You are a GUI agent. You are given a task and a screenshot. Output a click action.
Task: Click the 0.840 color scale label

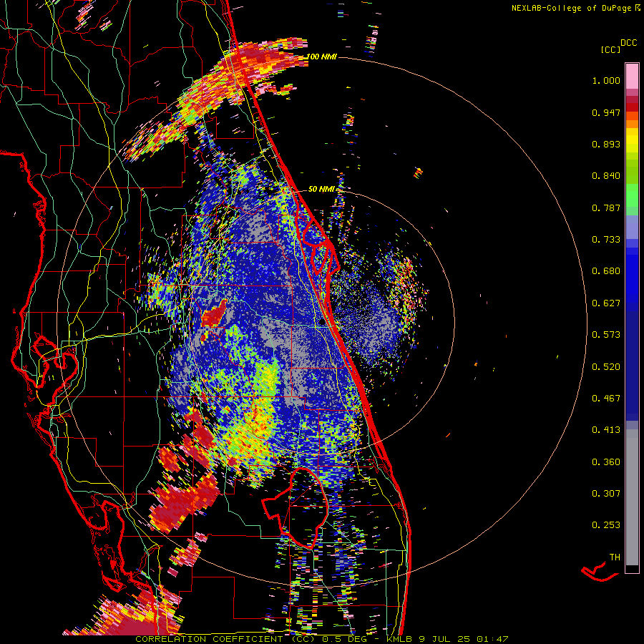pos(606,176)
